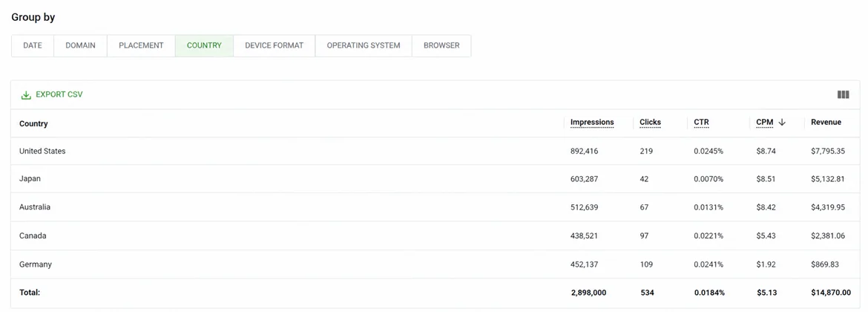Screen dimensions: 868x312
Task: Click Germany clicks value 109
Action: click(646, 264)
